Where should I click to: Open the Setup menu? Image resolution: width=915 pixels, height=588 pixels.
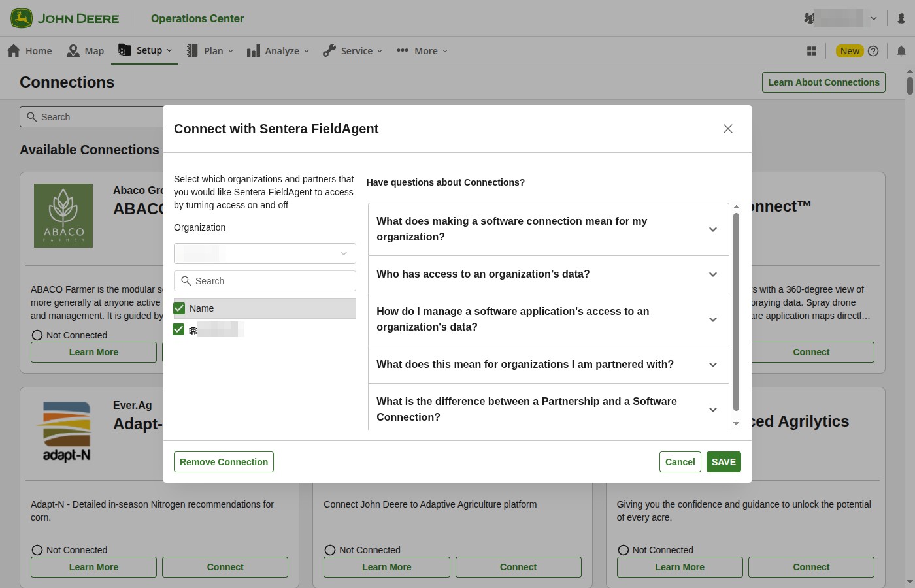[145, 50]
